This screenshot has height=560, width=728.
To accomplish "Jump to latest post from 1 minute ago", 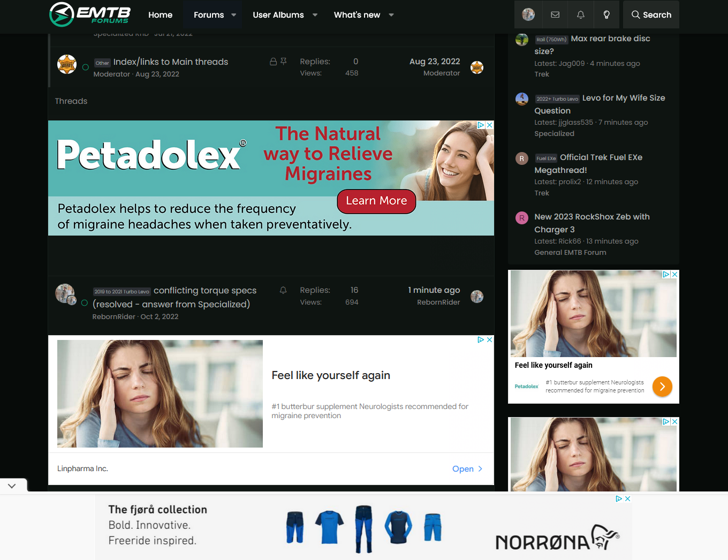I will click(434, 290).
